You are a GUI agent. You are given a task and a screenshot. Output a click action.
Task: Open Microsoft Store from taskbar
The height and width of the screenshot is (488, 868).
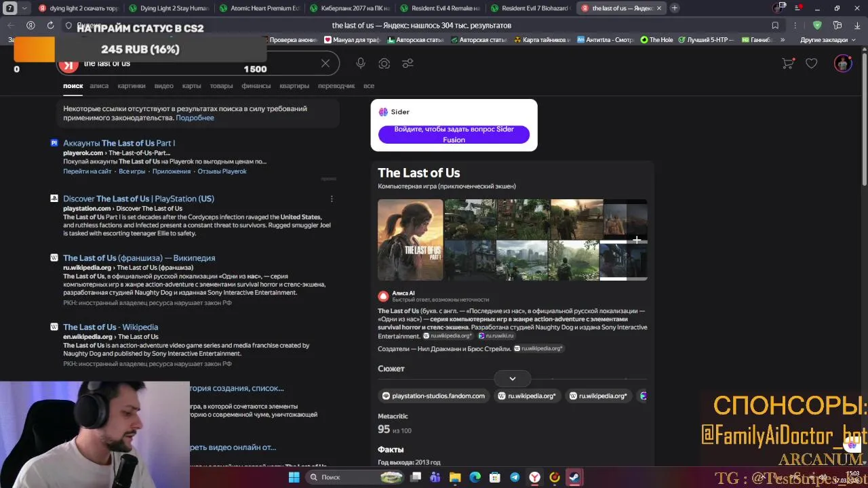pyautogui.click(x=495, y=477)
